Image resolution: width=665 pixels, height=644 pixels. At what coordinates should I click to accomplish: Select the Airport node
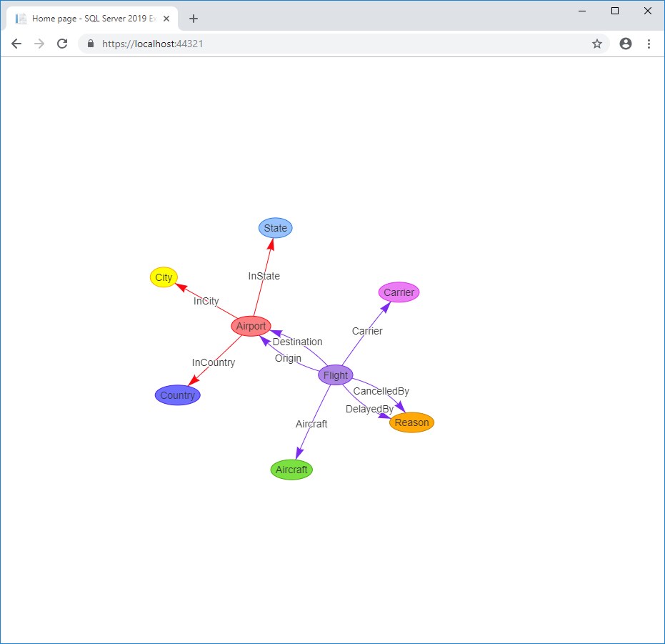click(251, 326)
